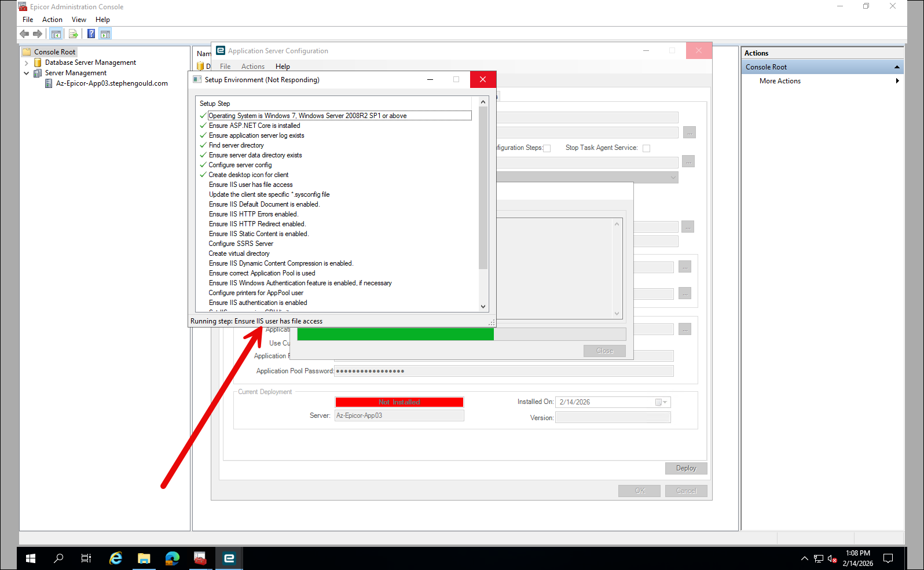
Task: Click the muted volume icon in the system tray
Action: 832,558
